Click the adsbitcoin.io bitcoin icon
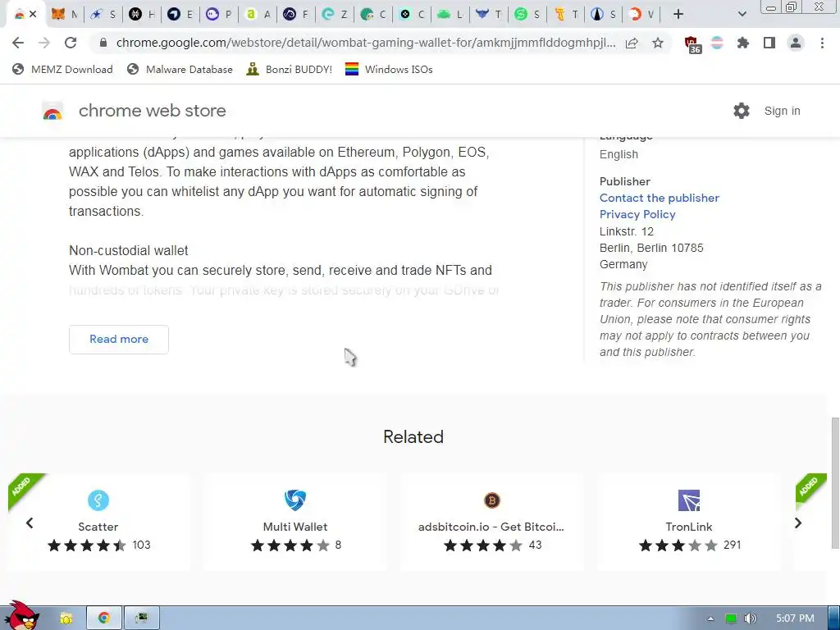Viewport: 840px width, 630px height. click(492, 500)
